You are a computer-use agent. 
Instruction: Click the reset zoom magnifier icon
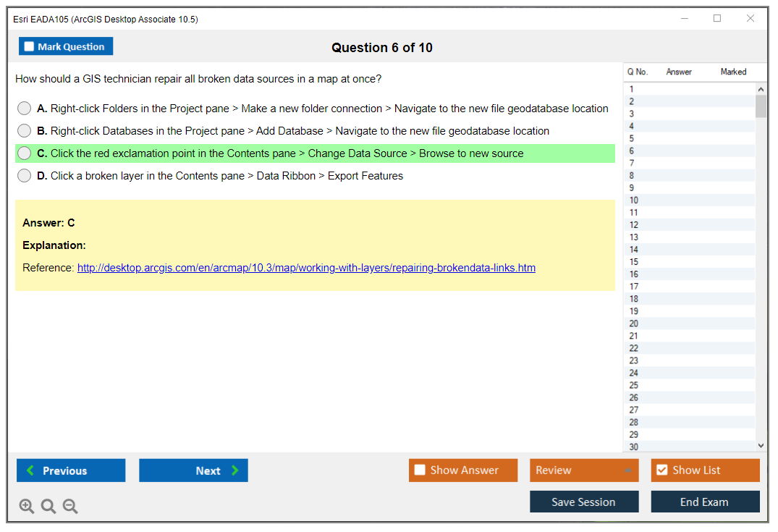coord(48,506)
